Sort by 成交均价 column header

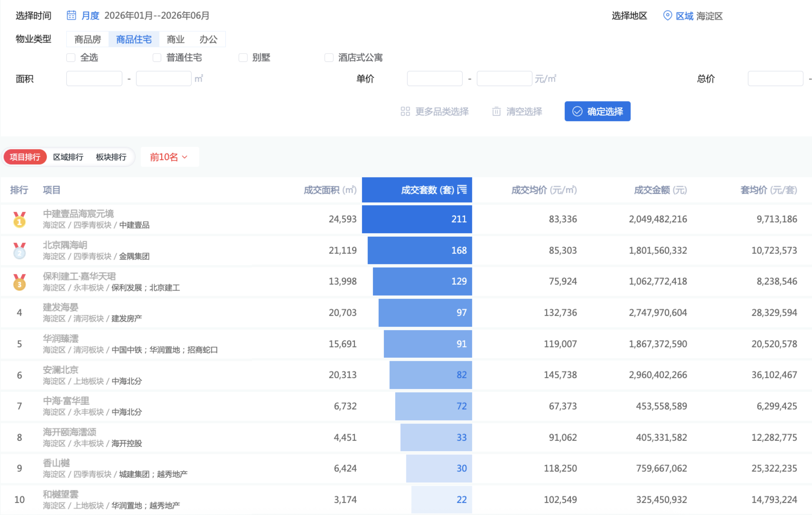point(544,190)
